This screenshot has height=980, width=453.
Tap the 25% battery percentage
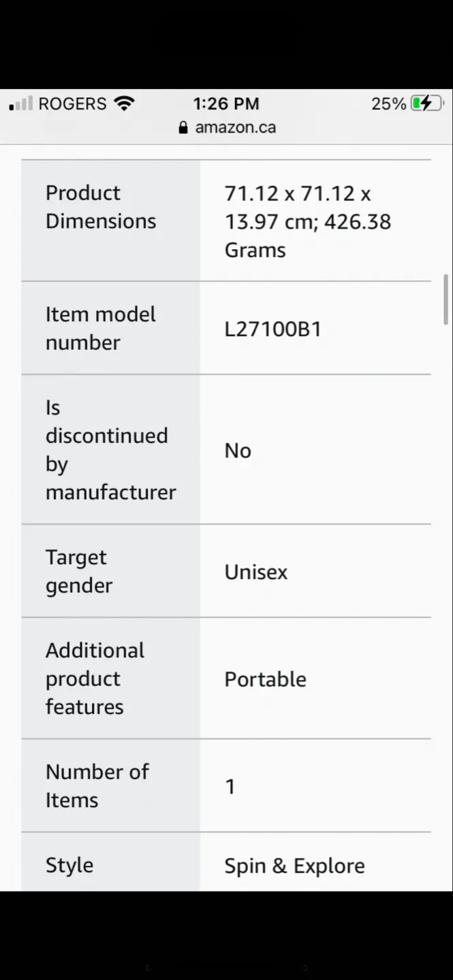click(388, 103)
